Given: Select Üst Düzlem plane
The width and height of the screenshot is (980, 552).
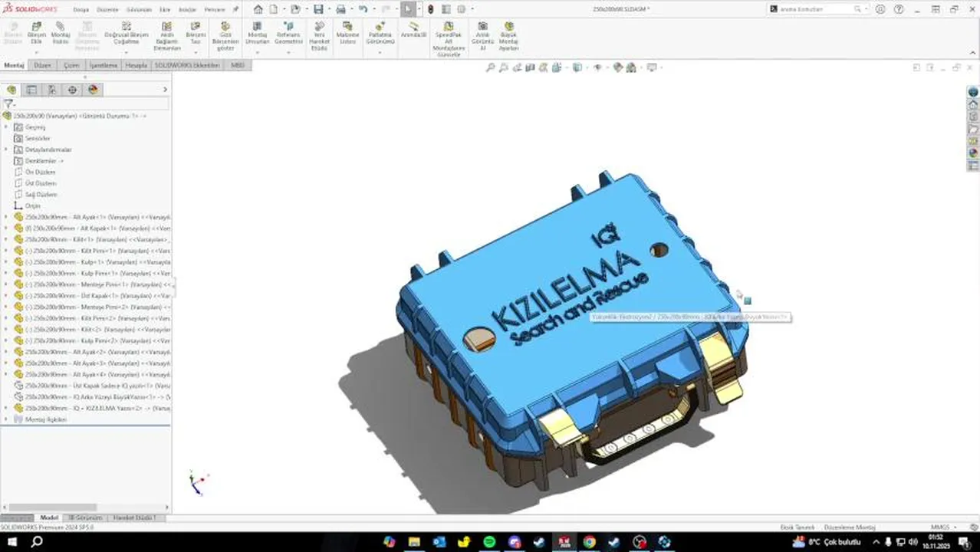Looking at the screenshot, I should click(x=41, y=183).
